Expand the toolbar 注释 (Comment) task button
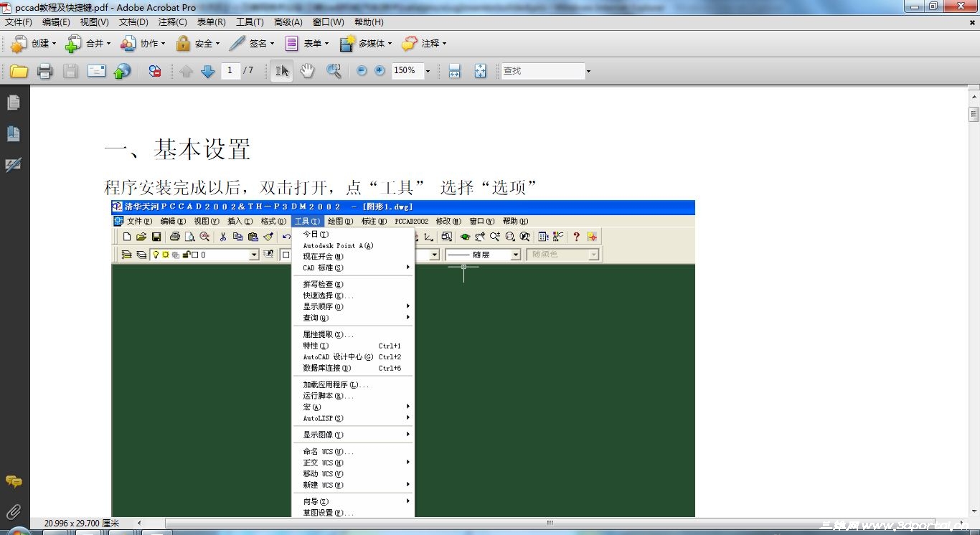Image resolution: width=980 pixels, height=535 pixels. [x=424, y=44]
